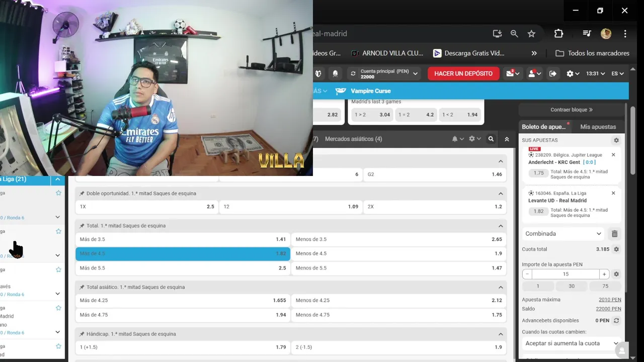The width and height of the screenshot is (644, 362).
Task: Open Descarga Gratis Víd... bookmark
Action: click(x=468, y=53)
